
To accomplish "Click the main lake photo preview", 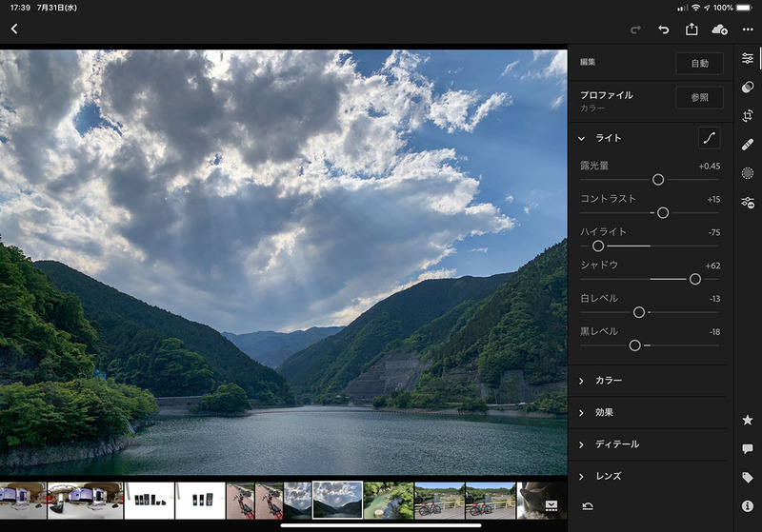I will click(283, 262).
